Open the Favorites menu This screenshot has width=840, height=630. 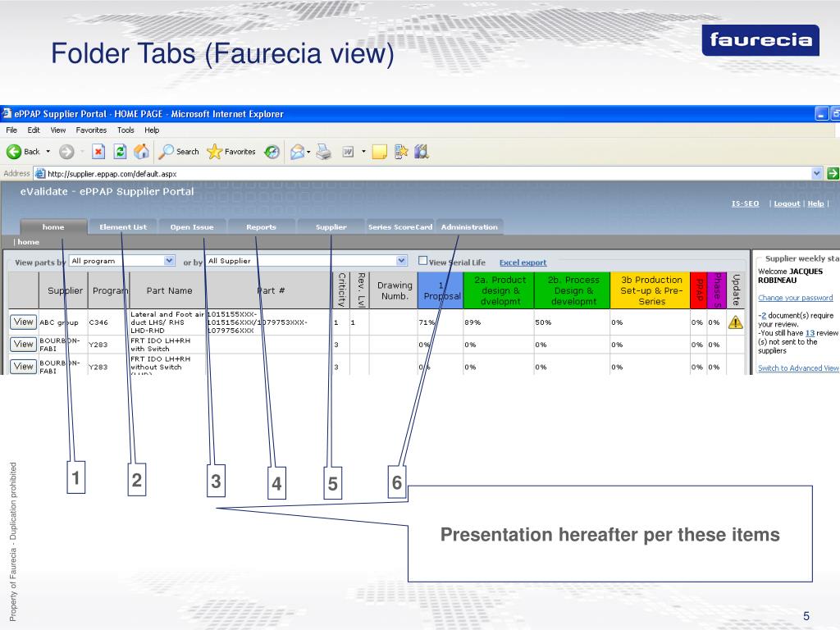(x=91, y=130)
